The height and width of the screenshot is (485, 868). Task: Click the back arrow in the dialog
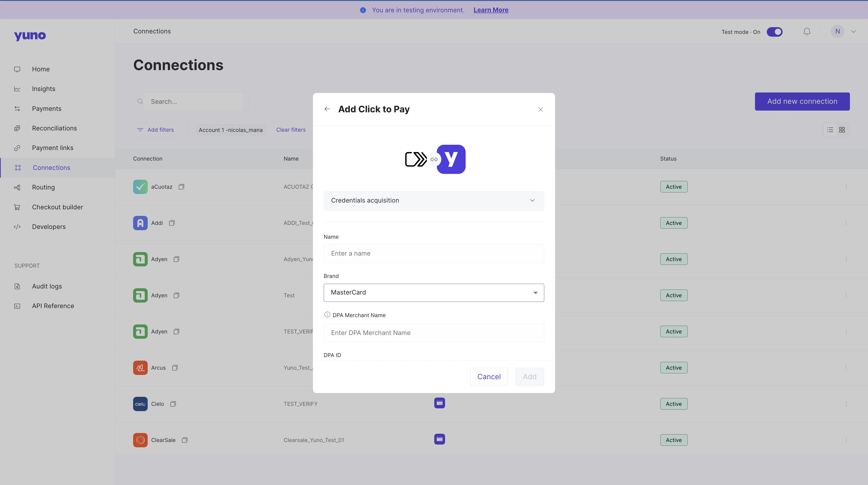[x=327, y=109]
